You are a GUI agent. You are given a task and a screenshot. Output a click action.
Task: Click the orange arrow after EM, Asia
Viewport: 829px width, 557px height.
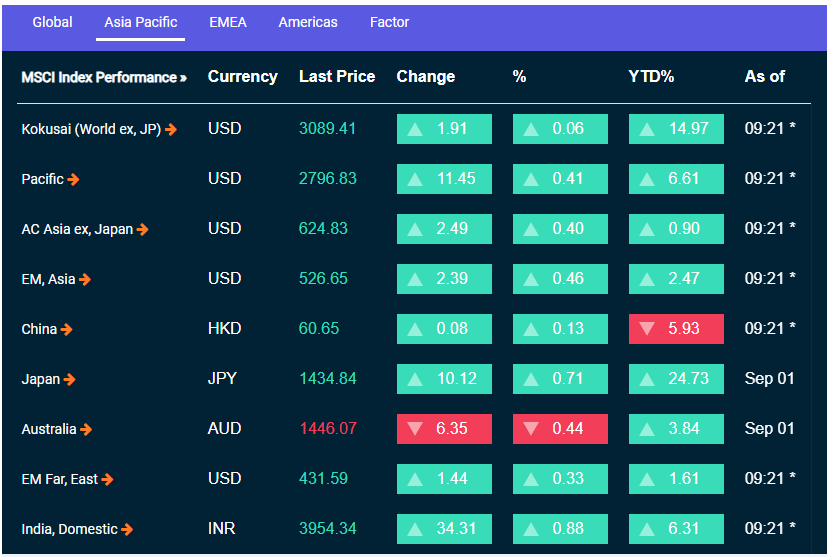pyautogui.click(x=85, y=279)
